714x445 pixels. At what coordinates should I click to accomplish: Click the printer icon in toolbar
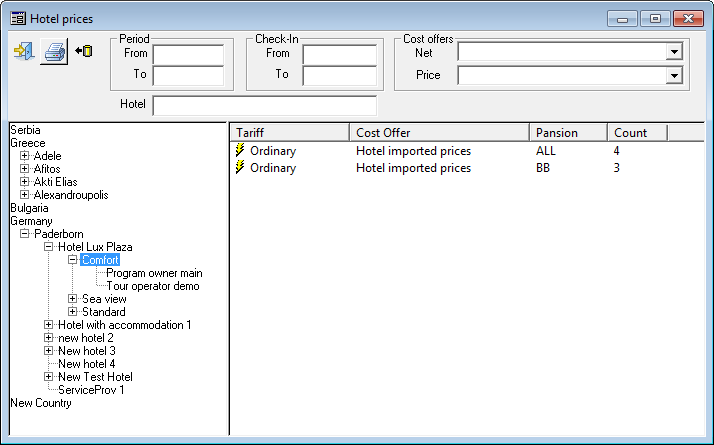click(54, 52)
